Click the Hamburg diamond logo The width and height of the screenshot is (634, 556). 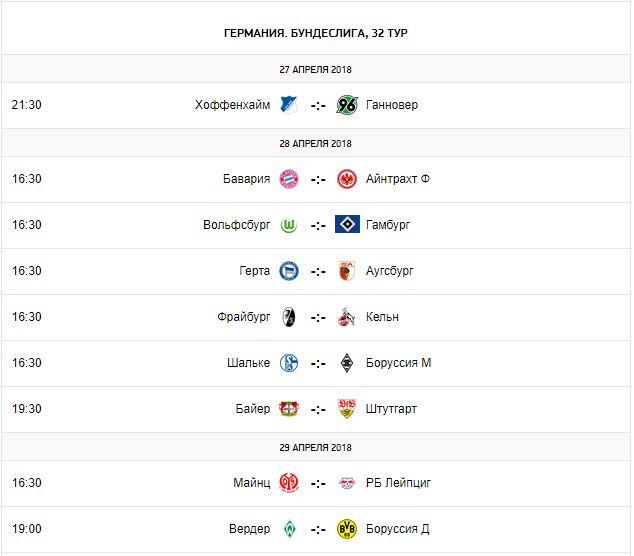(347, 225)
